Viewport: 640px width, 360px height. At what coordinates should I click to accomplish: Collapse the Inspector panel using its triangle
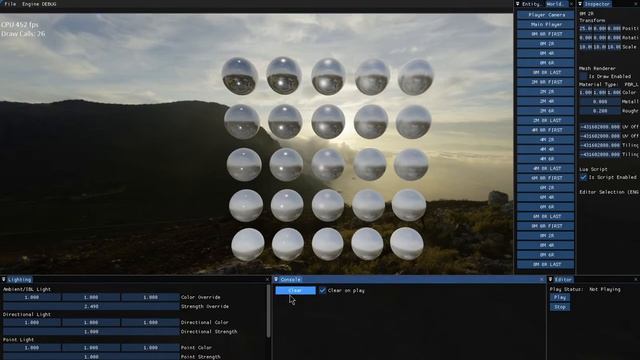[580, 4]
